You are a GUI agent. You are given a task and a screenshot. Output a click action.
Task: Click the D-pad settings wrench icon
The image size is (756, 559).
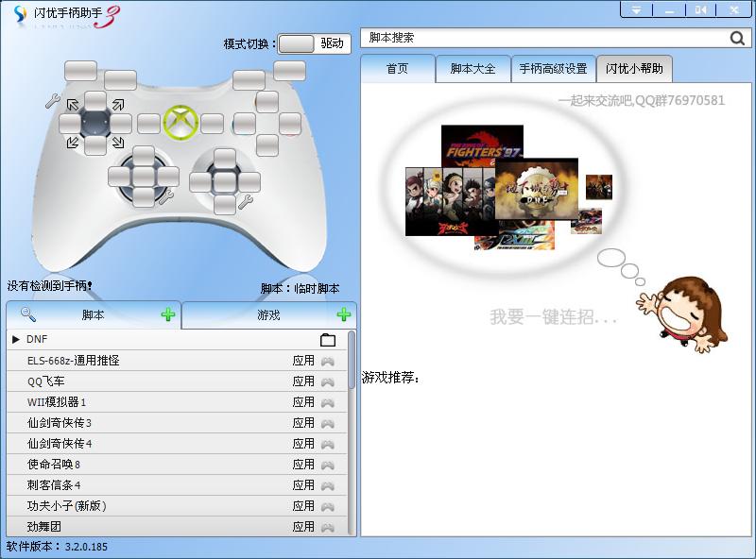pyautogui.click(x=53, y=100)
